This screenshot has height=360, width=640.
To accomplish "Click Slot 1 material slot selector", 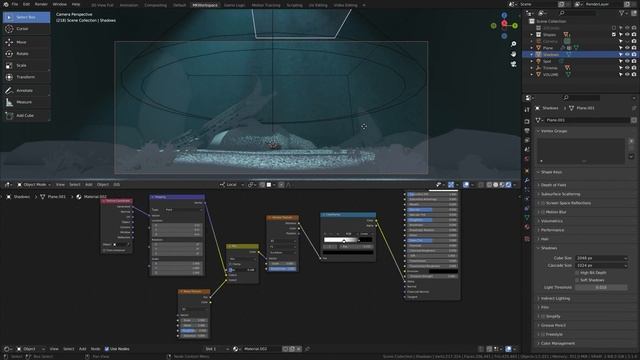I will coord(216,349).
